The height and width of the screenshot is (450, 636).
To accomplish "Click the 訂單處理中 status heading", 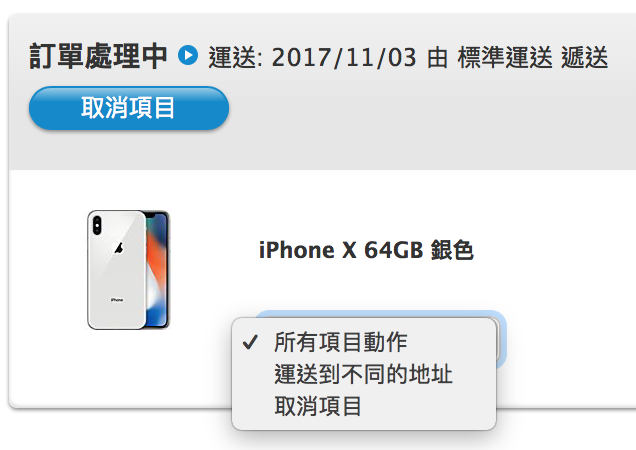I will click(x=98, y=56).
